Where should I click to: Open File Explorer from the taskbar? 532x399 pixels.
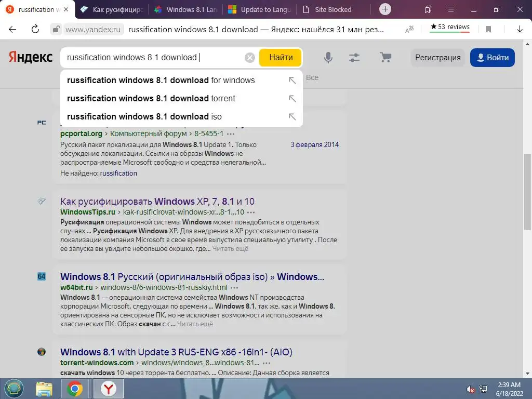click(x=44, y=389)
